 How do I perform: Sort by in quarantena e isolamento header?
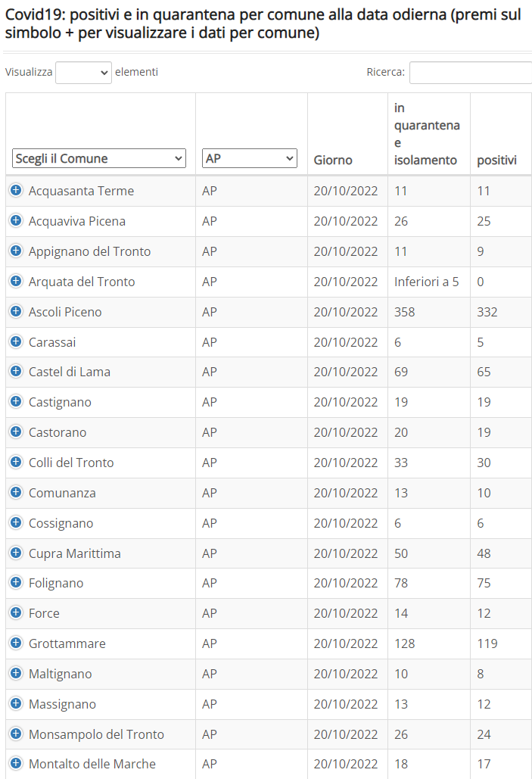[x=427, y=134]
